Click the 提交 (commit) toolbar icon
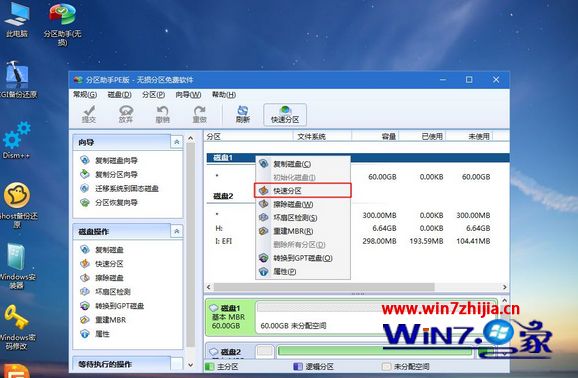 click(88, 114)
